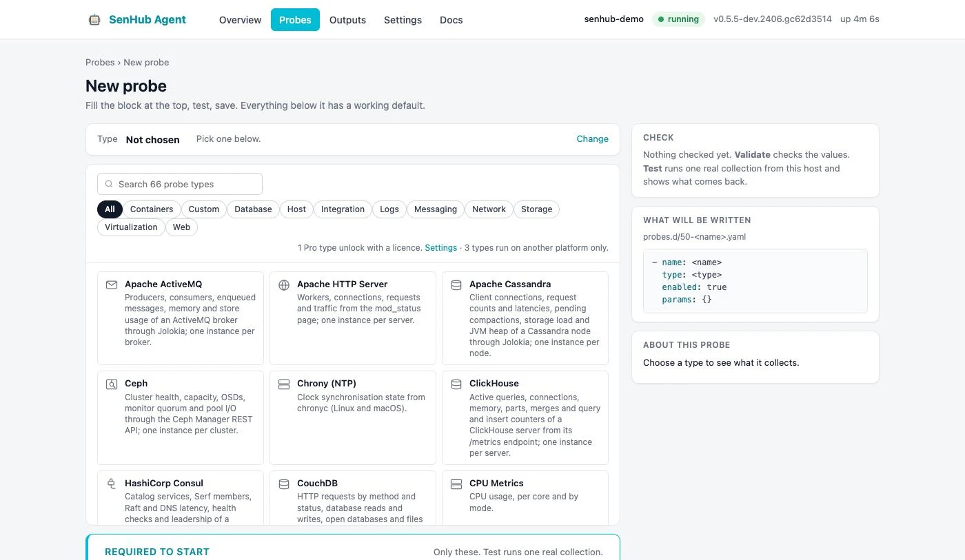Screen dimensions: 965x560
Task: Click the Chrony (NTP) server icon
Action: (284, 384)
